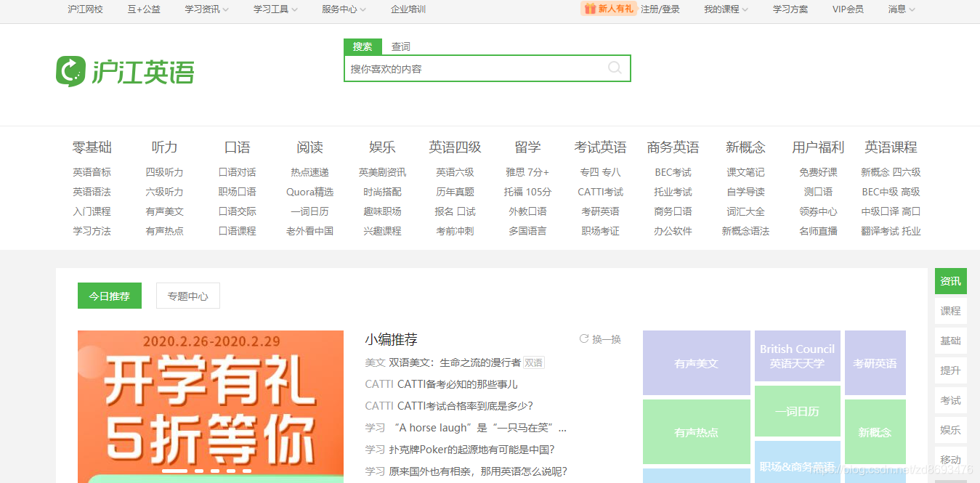Viewport: 980px width, 483px height.
Task: Click the 新概念语法 link
Action: (x=746, y=232)
